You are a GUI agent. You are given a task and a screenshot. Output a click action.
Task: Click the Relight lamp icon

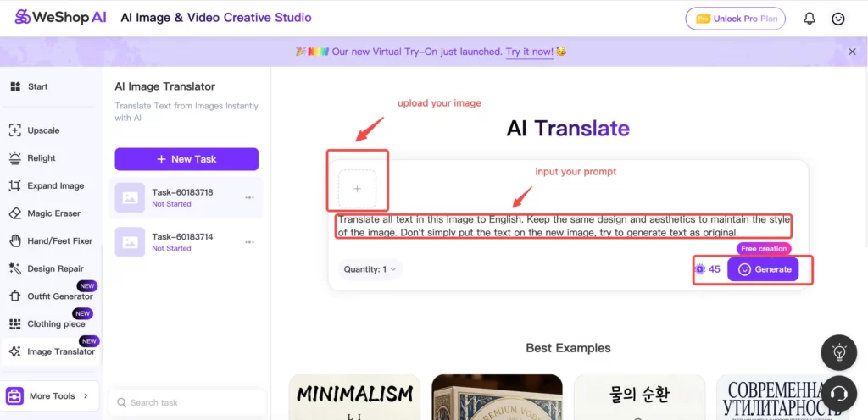tap(15, 158)
